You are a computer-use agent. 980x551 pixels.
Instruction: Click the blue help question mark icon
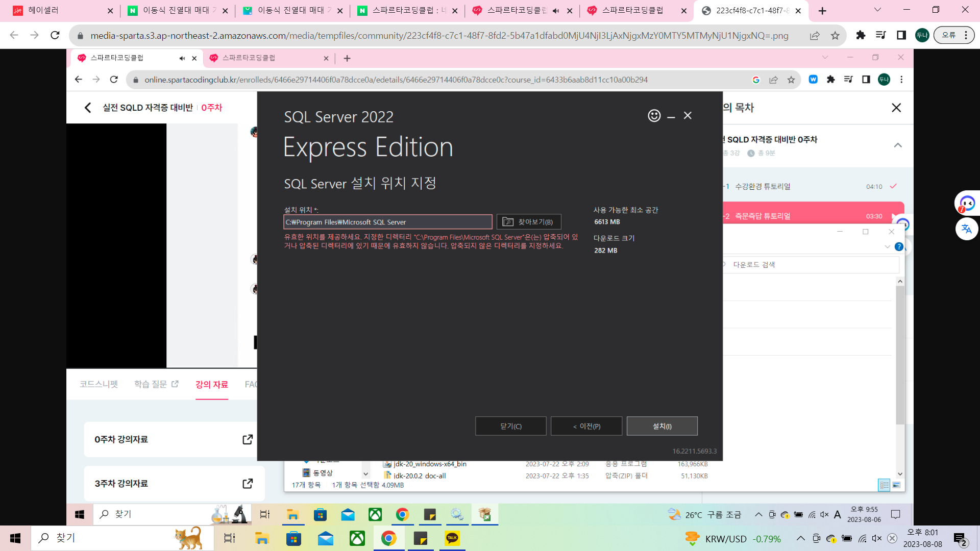point(899,247)
